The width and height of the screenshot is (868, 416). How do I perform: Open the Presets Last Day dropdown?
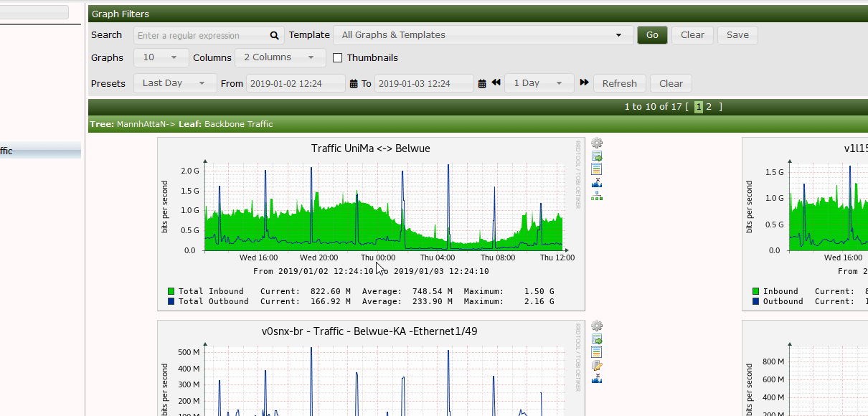[x=175, y=83]
